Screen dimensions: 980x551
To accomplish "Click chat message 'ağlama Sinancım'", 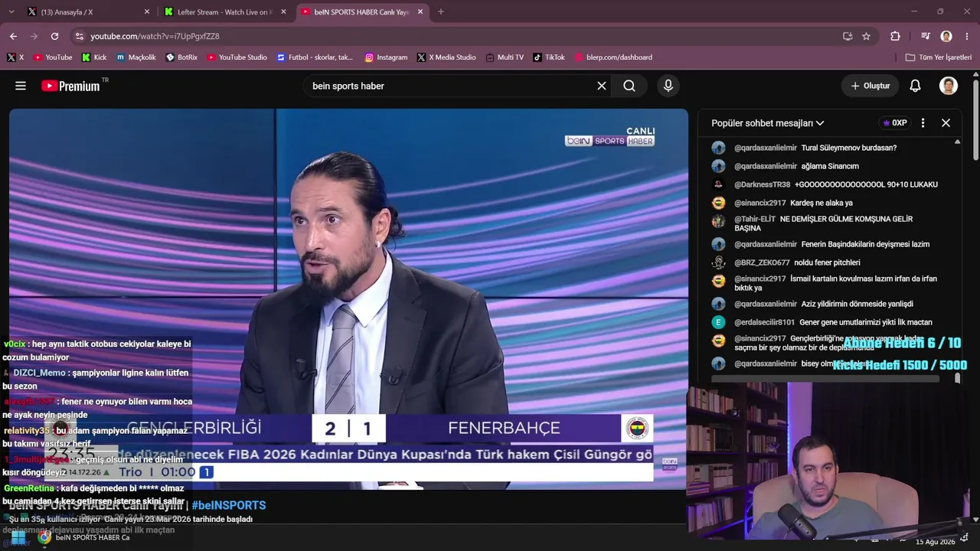I will [830, 166].
